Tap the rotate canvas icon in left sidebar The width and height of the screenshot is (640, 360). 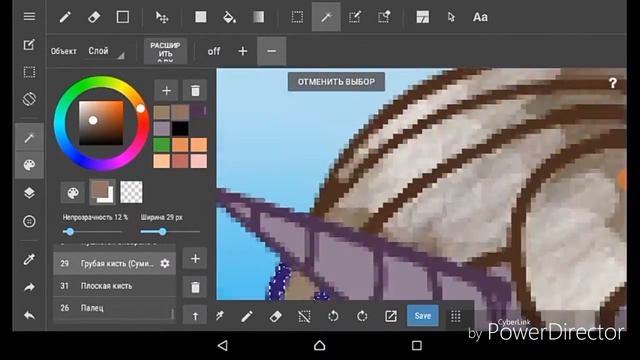(29, 99)
